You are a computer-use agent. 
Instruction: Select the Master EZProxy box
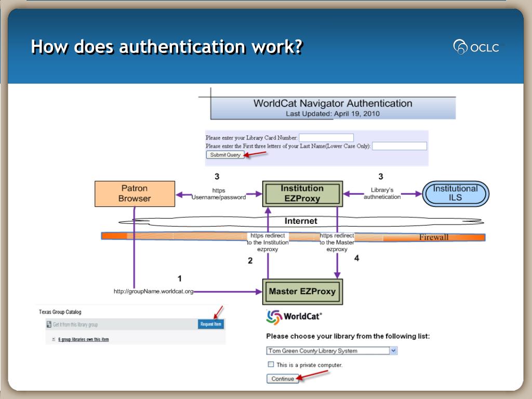pyautogui.click(x=303, y=292)
